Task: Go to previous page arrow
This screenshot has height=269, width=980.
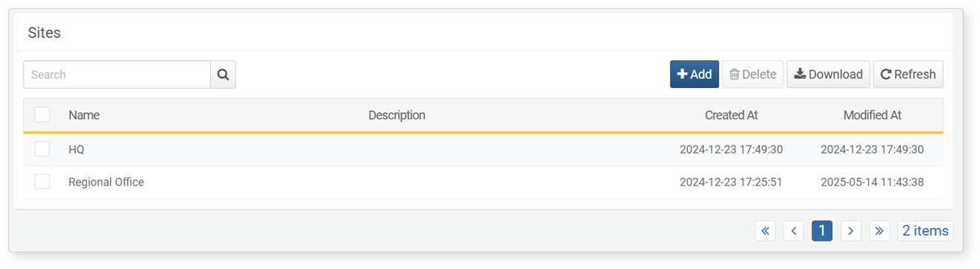Action: [794, 231]
